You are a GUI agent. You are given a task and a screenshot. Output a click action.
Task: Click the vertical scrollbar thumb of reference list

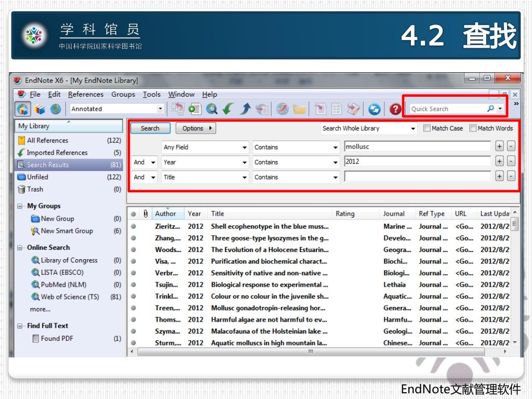(514, 224)
